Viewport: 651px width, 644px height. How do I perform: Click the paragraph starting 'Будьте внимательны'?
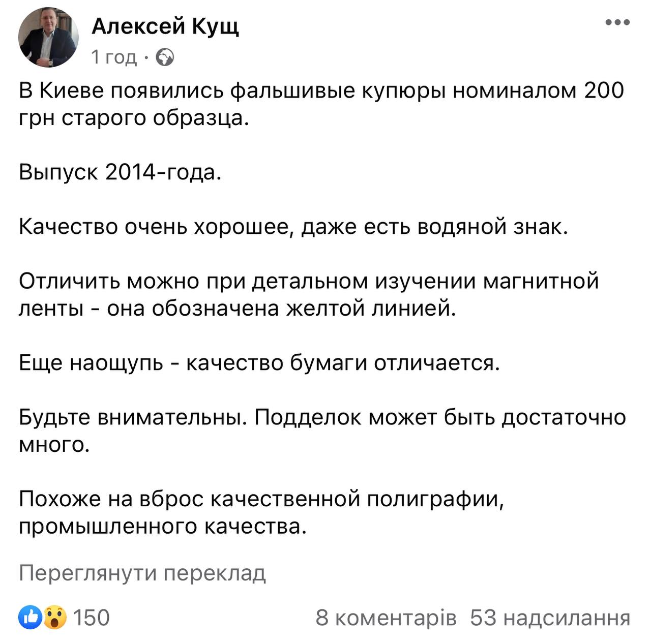(x=322, y=417)
